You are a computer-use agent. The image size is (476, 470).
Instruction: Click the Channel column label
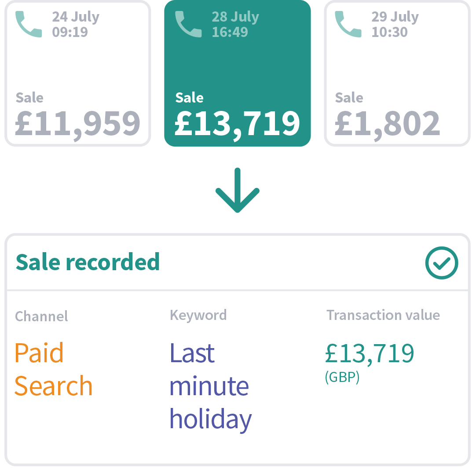[x=41, y=316]
